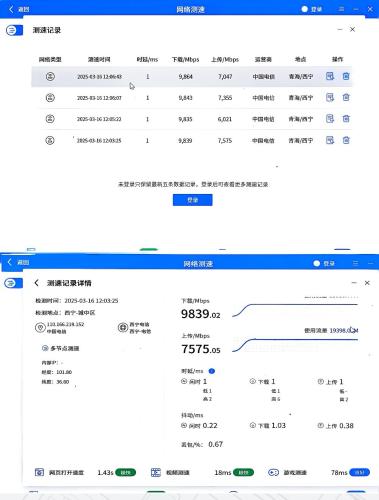Click the 网页打开速度 icon
379x500 pixels.
(x=39, y=472)
